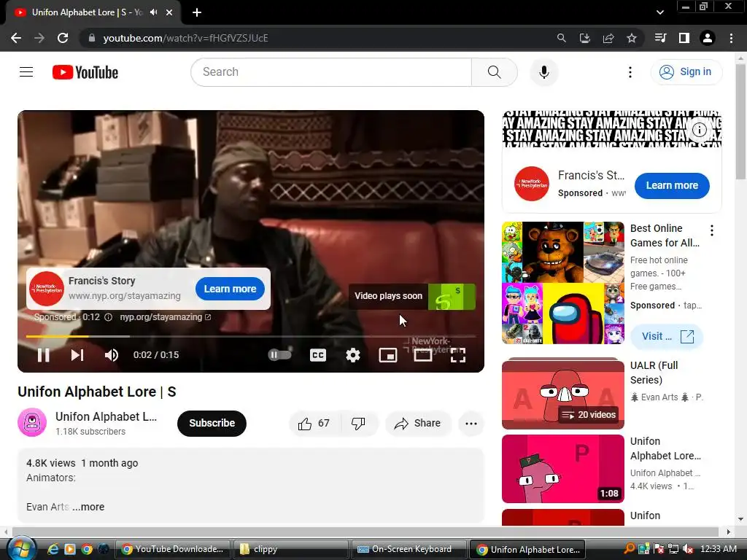Open YouTube settings three-dot menu
The width and height of the screenshot is (747, 560).
(630, 72)
